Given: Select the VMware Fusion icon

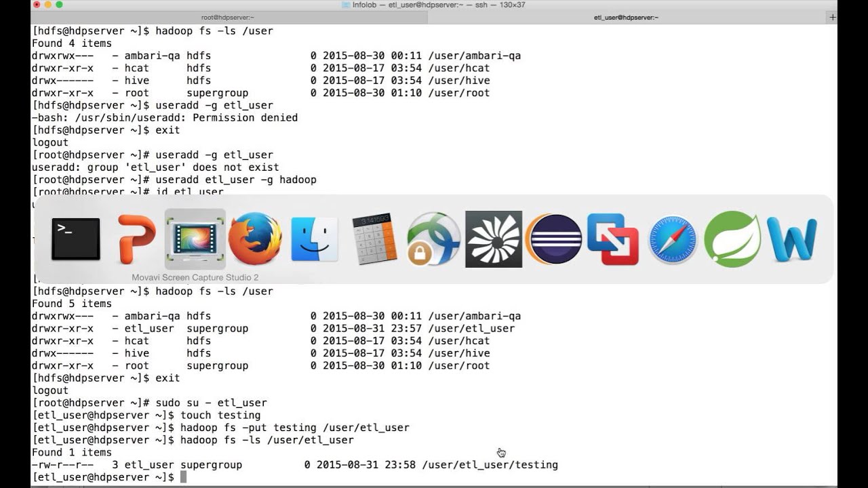Looking at the screenshot, I should pos(613,239).
